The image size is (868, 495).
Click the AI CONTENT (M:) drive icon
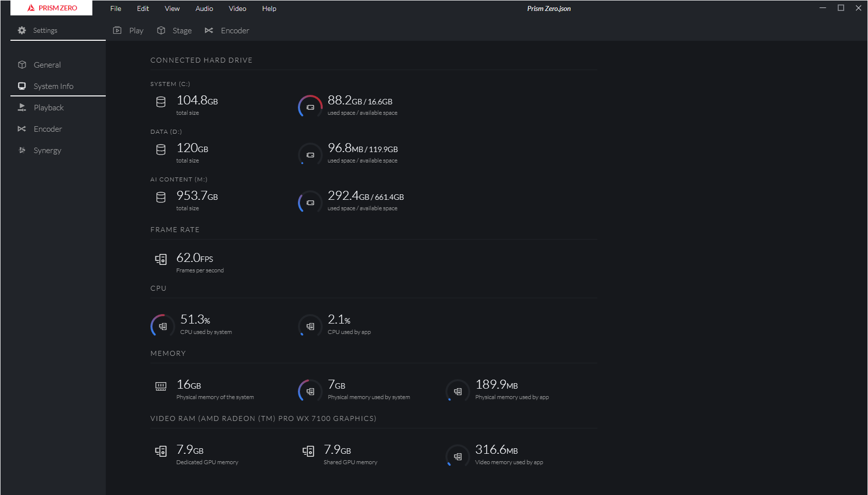(160, 197)
